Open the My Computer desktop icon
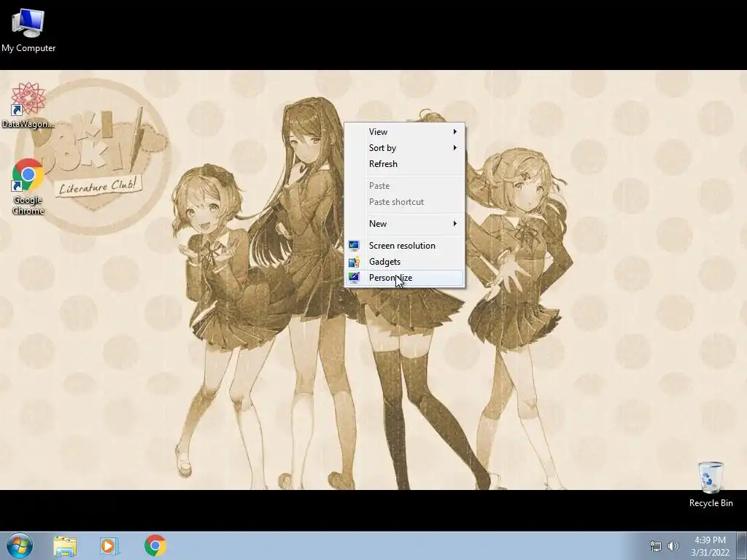747x560 pixels. click(28, 31)
